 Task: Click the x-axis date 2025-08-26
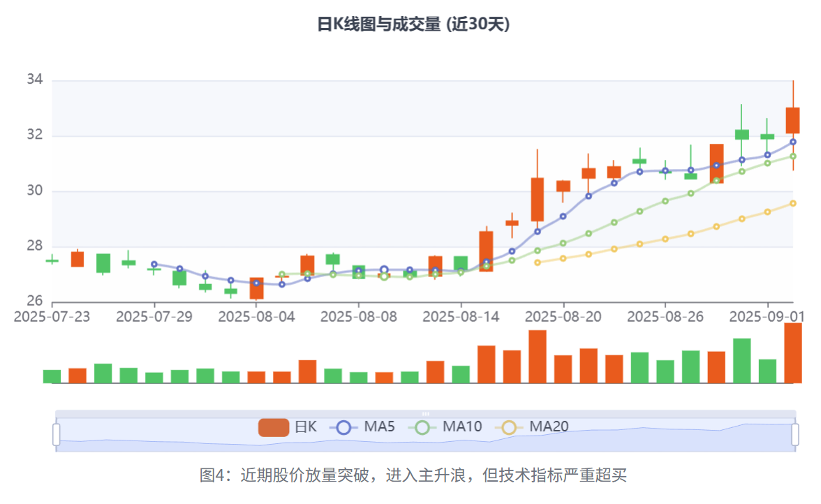tap(665, 317)
